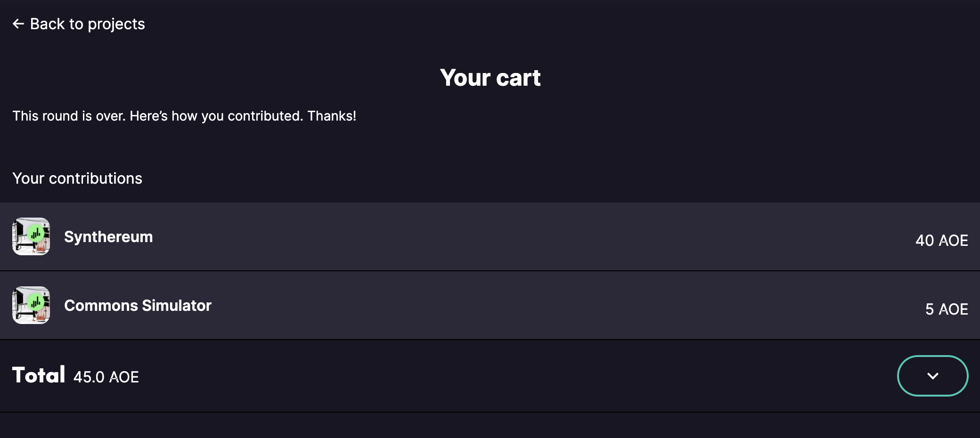980x438 pixels.
Task: Click the Your contributions section header
Action: tap(77, 178)
